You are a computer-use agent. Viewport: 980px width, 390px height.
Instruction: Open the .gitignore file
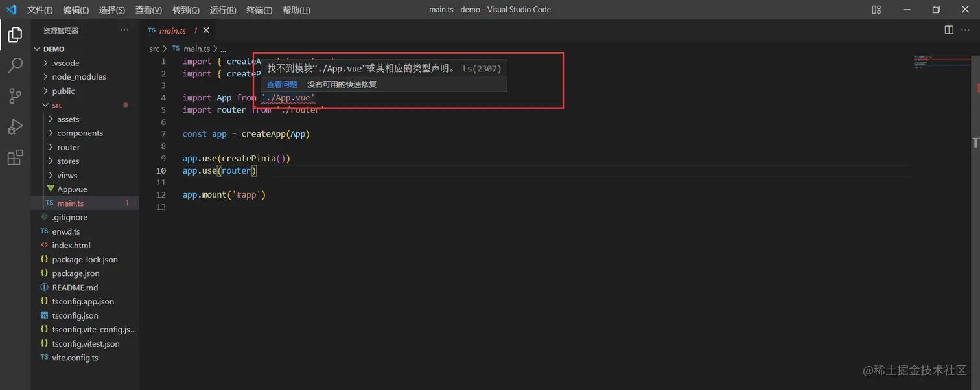coord(85,217)
